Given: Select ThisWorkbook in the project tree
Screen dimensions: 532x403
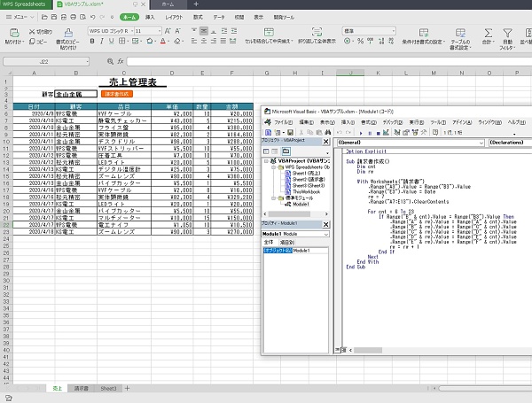Looking at the screenshot, I should coord(306,192).
